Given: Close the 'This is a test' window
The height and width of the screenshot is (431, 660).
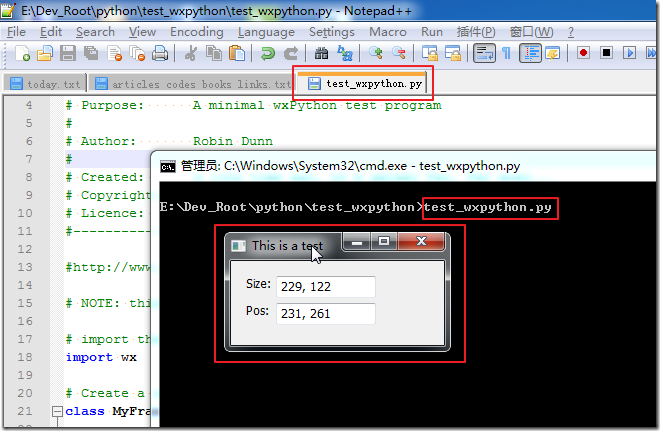Looking at the screenshot, I should (x=421, y=242).
